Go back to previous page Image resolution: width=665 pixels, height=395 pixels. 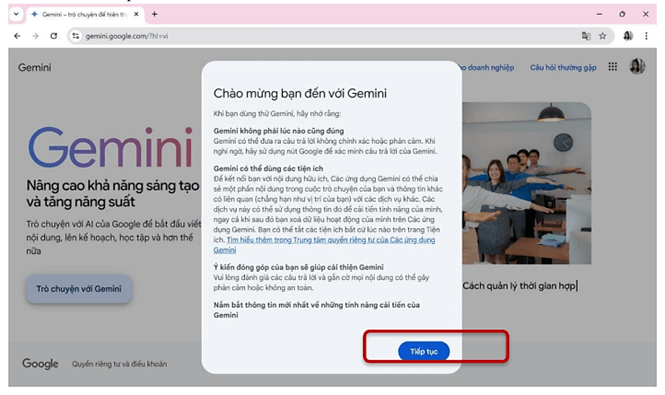point(17,36)
